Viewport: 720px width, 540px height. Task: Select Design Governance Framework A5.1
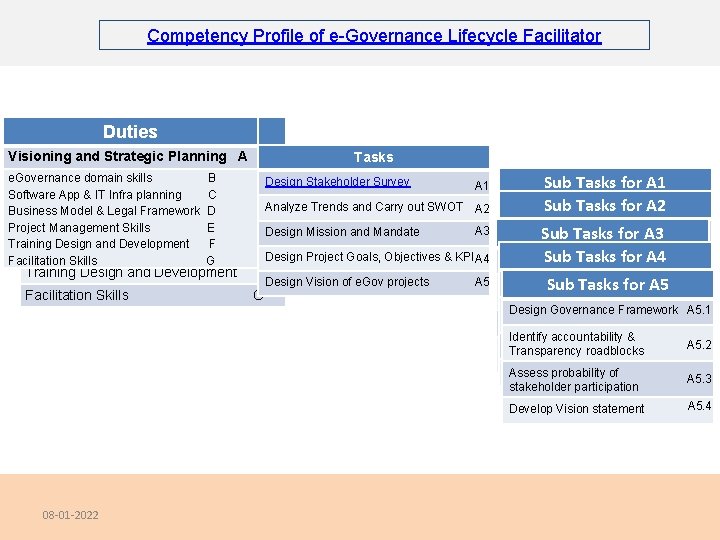pyautogui.click(x=608, y=311)
